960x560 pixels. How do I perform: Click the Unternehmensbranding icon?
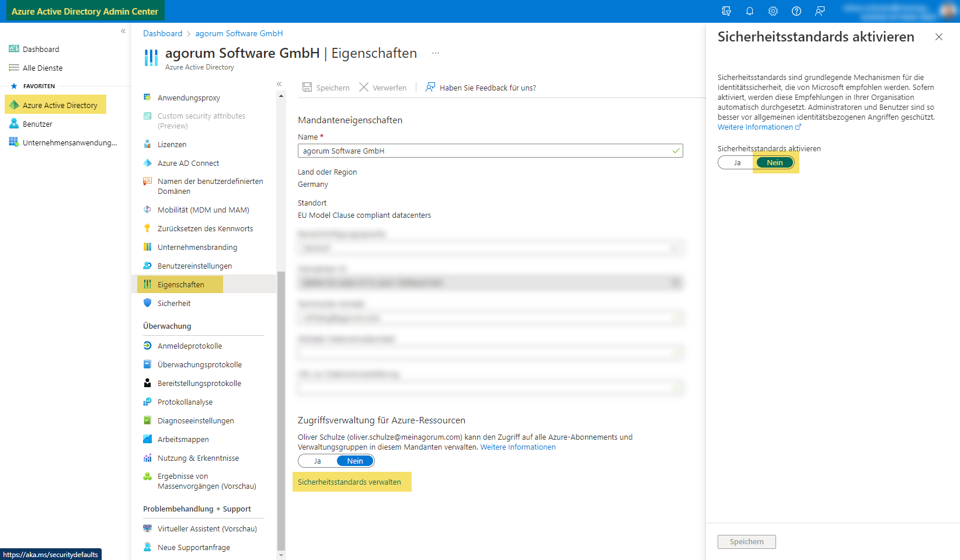tap(147, 247)
